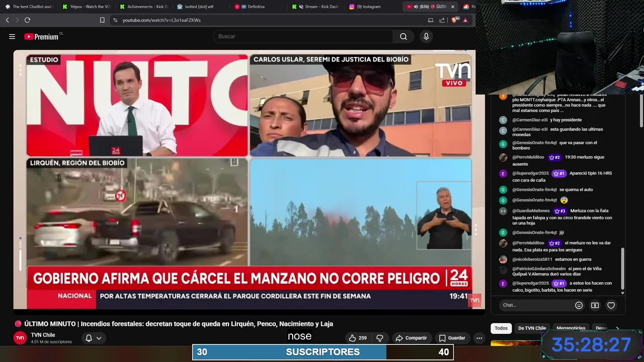Viewport: 644px width, 362px height.
Task: Click '4.01 M de suscriptores' text
Action: pos(51,342)
